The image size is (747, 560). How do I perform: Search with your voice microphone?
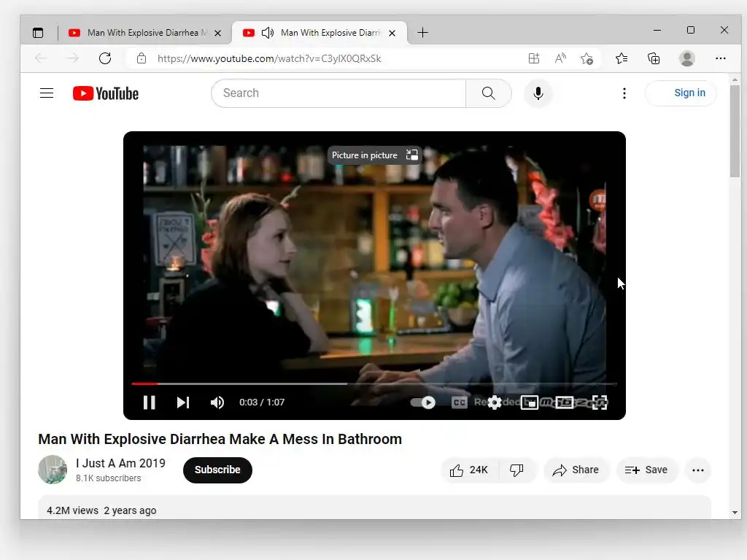coord(538,93)
